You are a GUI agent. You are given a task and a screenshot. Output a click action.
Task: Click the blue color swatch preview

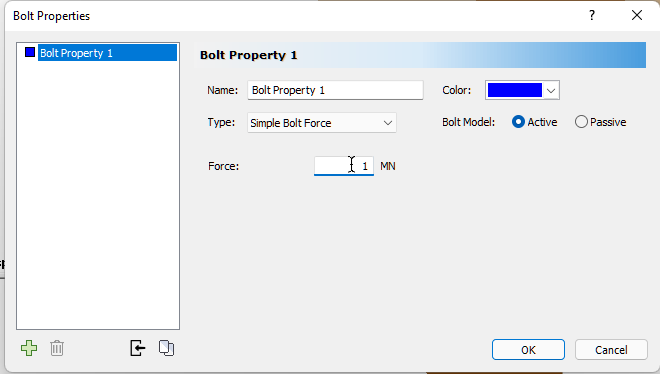tap(514, 90)
